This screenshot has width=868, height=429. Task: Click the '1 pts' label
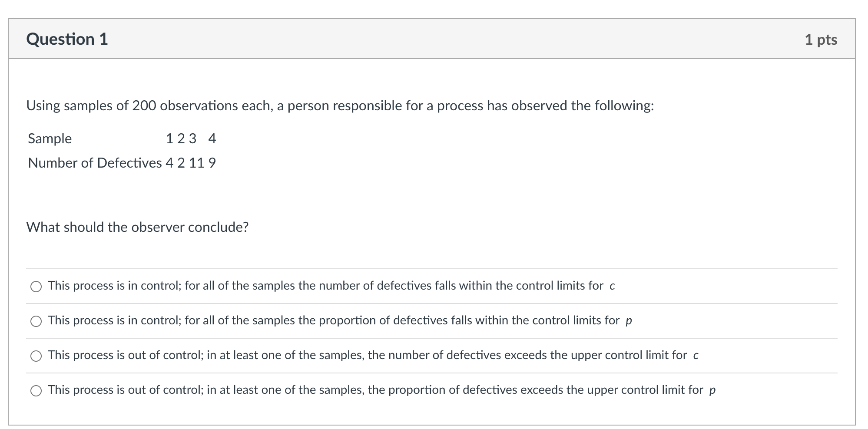pos(822,40)
